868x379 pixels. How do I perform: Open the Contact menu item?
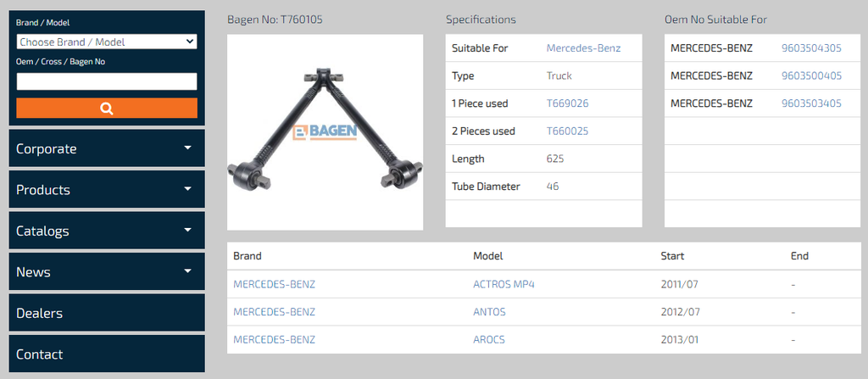[x=107, y=354]
